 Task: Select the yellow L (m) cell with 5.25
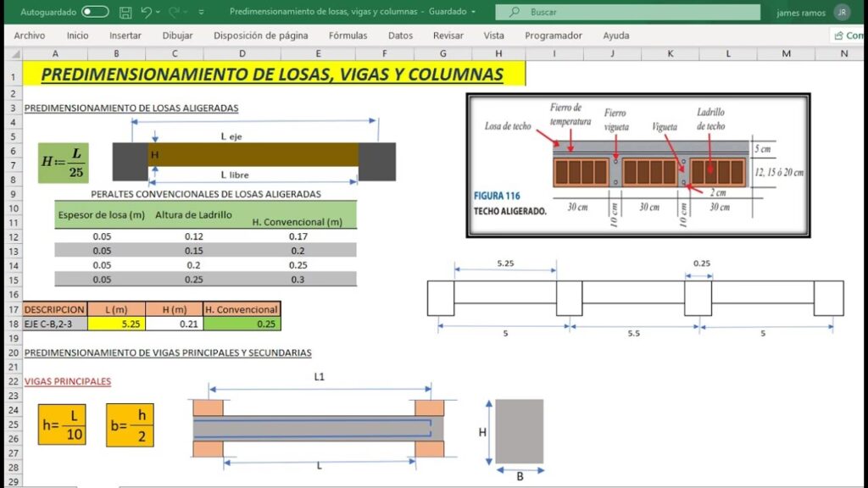(115, 324)
